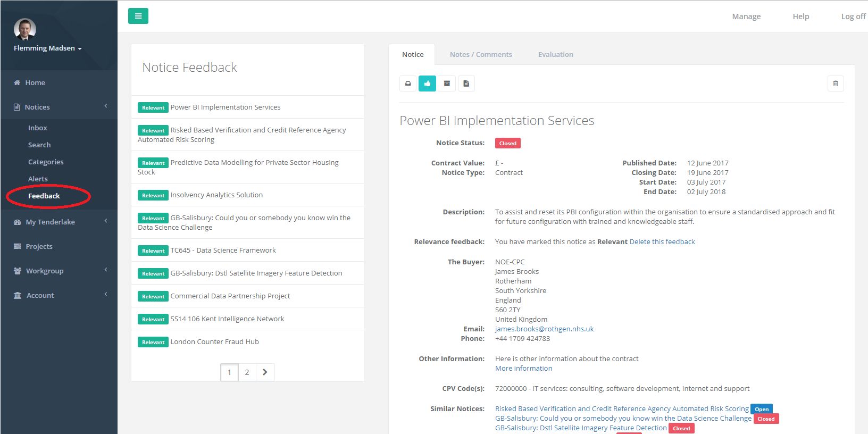Open the More information link
This screenshot has width=868, height=434.
click(x=523, y=368)
